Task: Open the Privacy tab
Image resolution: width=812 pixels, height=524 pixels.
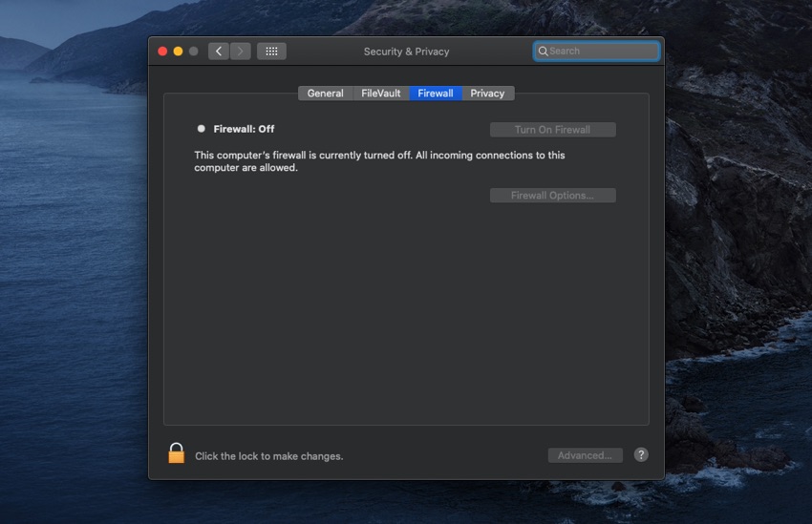Action: tap(487, 94)
